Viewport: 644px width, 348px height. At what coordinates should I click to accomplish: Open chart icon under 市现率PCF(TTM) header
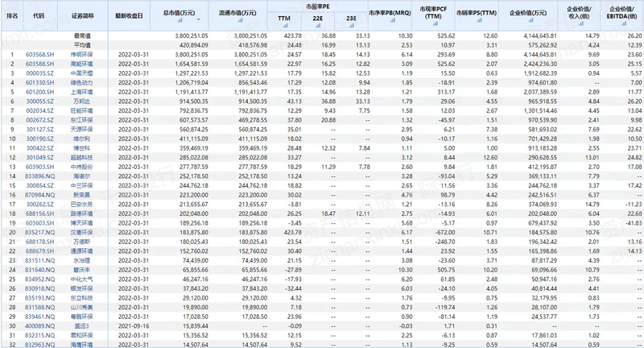point(435,23)
